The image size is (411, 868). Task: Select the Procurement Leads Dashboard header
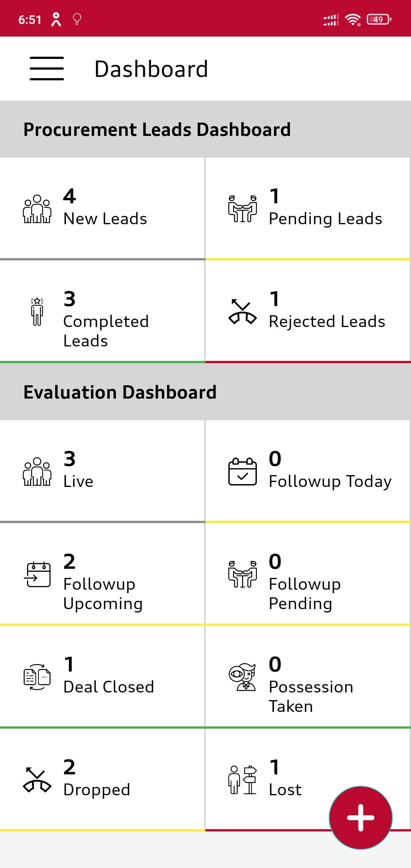(157, 129)
